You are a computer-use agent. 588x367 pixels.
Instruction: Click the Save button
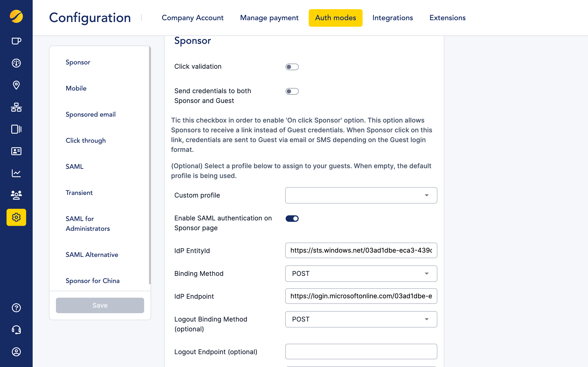pos(100,305)
